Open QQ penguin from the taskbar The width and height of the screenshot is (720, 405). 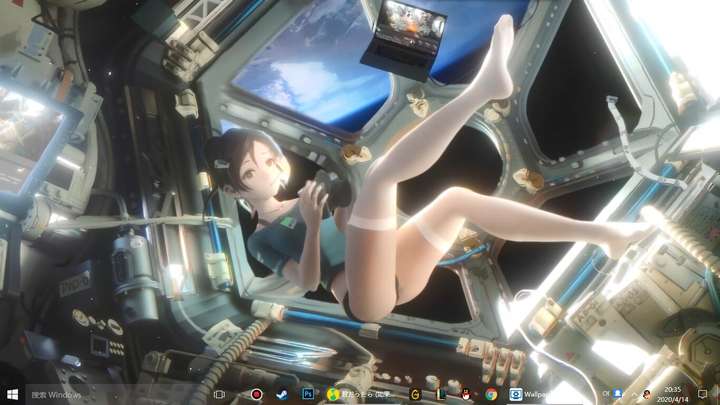click(466, 394)
